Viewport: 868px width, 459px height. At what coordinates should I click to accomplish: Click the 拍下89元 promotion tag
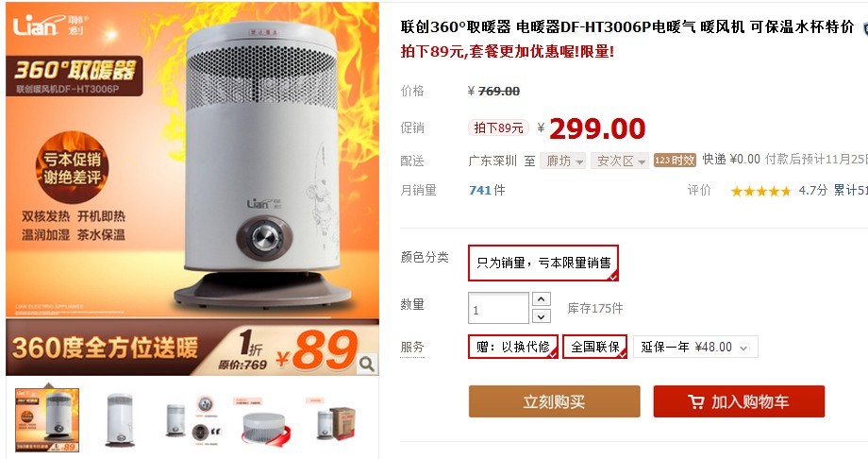tap(498, 128)
